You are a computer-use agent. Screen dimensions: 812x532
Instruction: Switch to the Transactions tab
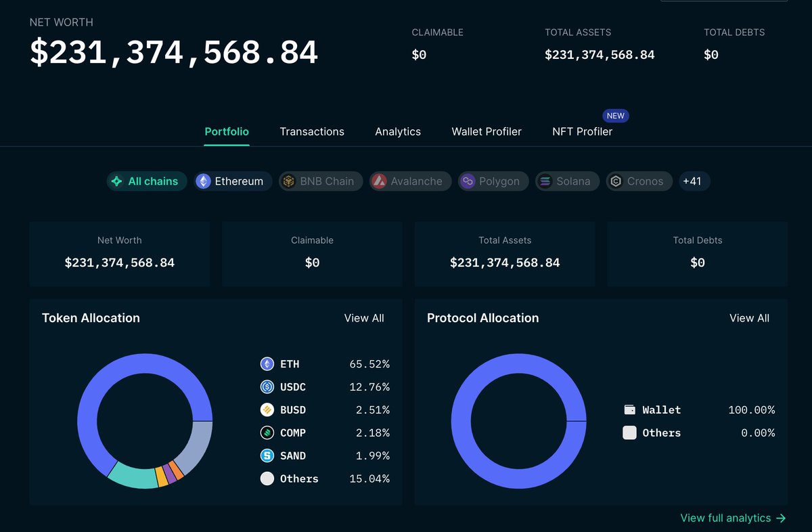pos(312,132)
